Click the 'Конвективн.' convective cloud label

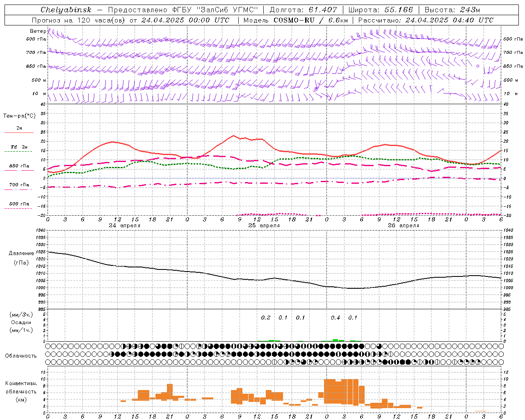21,383
